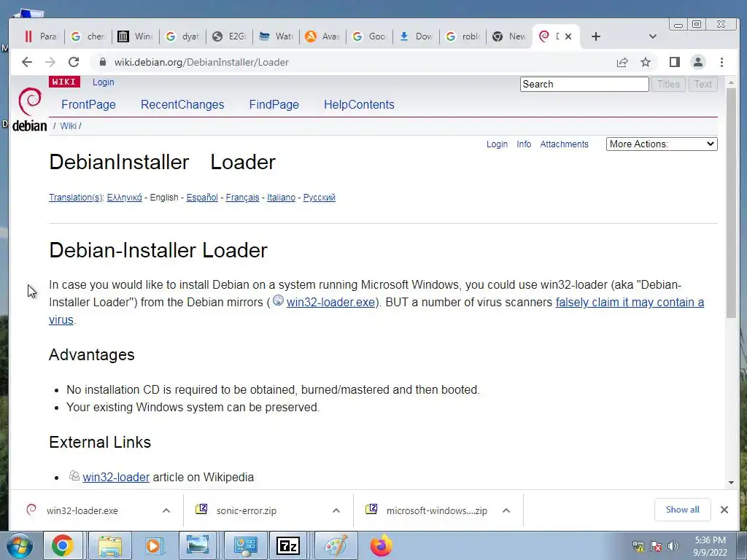This screenshot has height=560, width=747.
Task: Open the tab search chevron
Action: [x=653, y=36]
